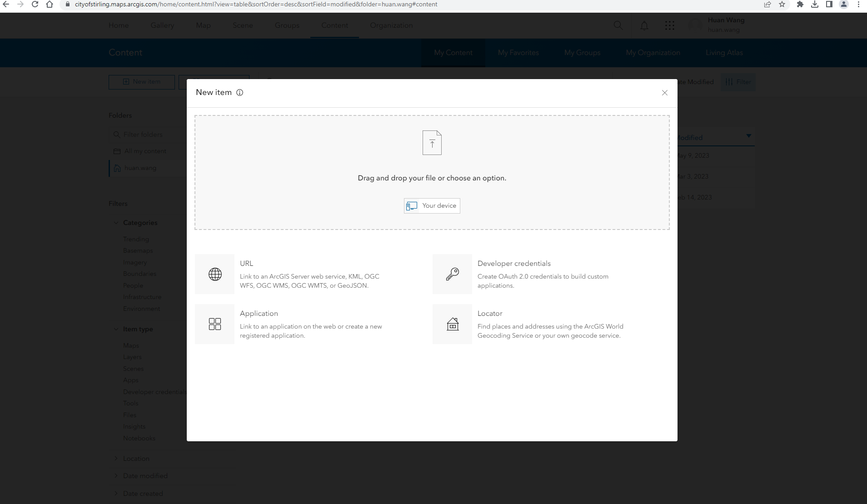Viewport: 867px width, 504px height.
Task: Open Chrome three-dot menu
Action: point(858,5)
